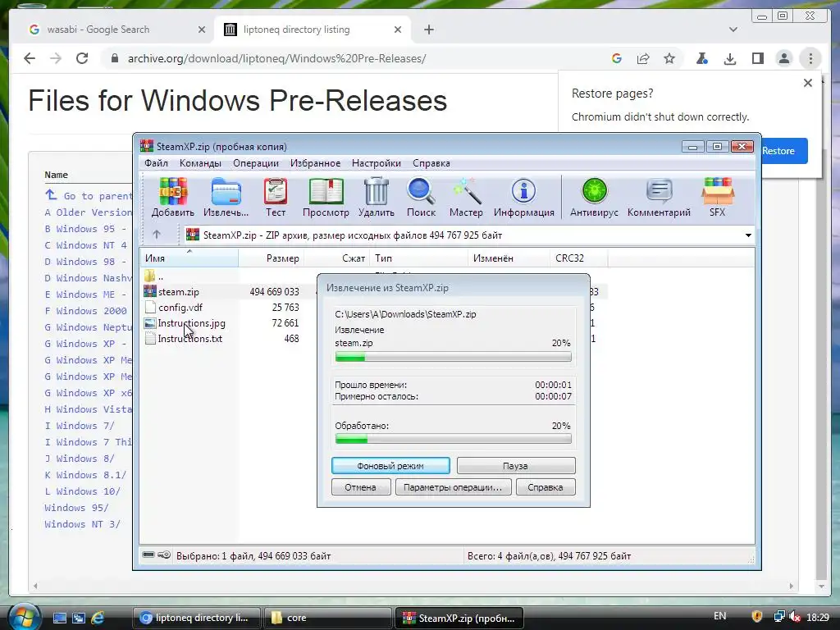The height and width of the screenshot is (630, 840).
Task: Pause extraction with the Пауза button
Action: coord(516,466)
